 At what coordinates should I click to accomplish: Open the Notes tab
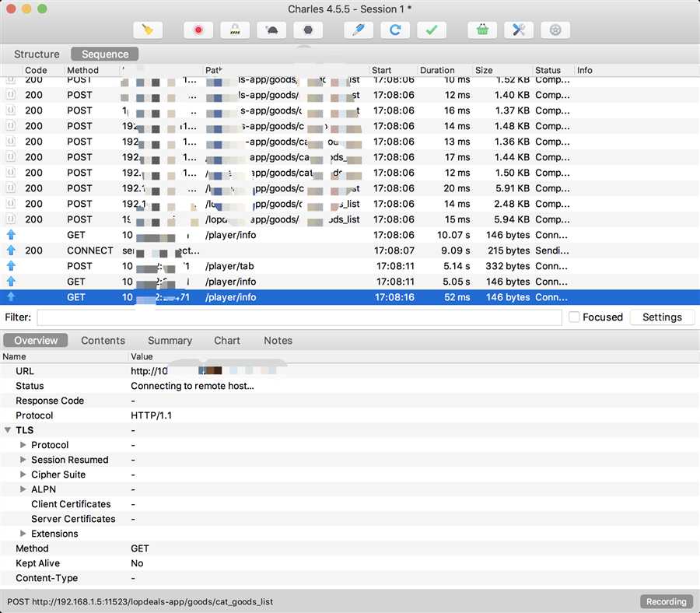(278, 340)
